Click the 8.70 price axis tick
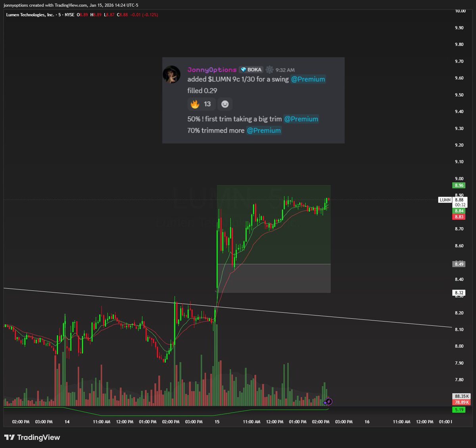 [x=459, y=229]
